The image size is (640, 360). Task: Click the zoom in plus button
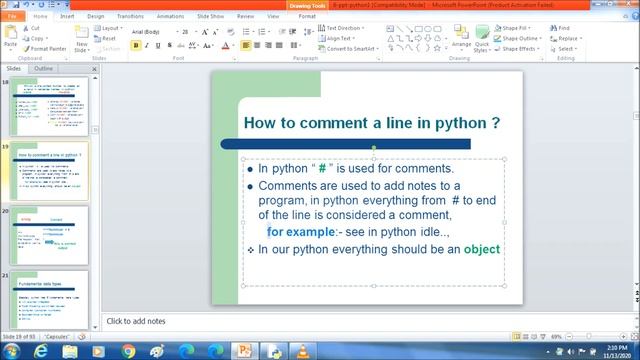point(623,337)
